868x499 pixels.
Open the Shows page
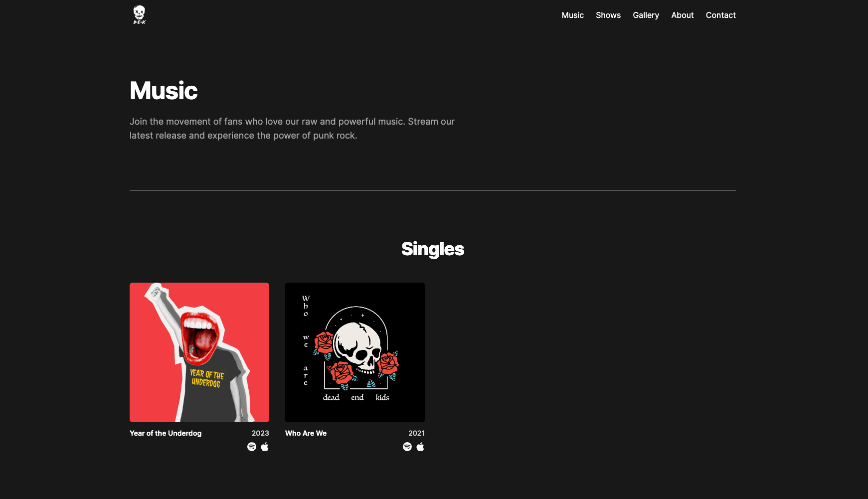608,15
